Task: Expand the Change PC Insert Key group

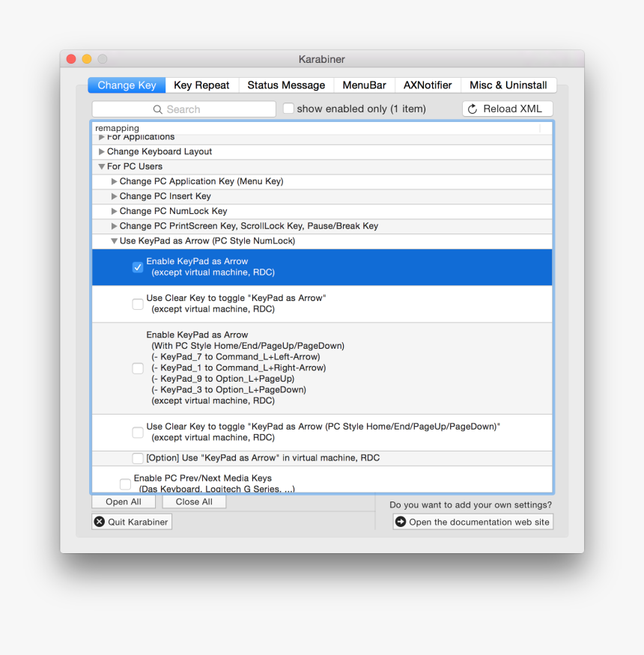Action: [x=114, y=196]
